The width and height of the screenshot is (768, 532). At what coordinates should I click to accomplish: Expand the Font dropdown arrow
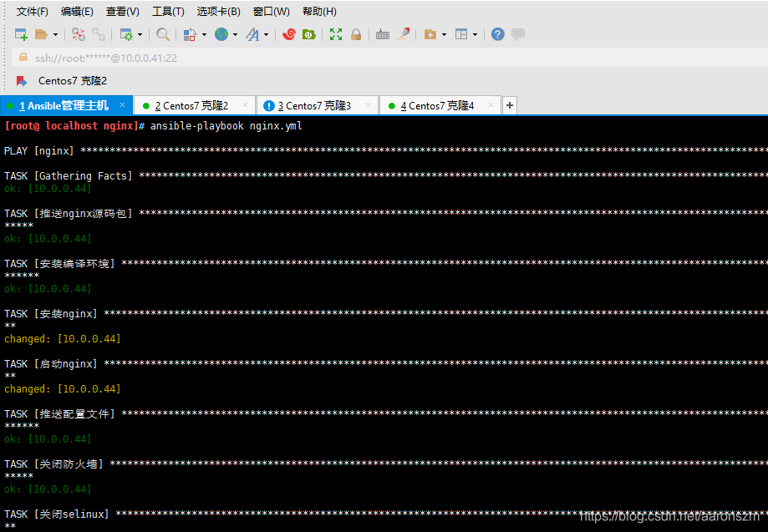267,34
